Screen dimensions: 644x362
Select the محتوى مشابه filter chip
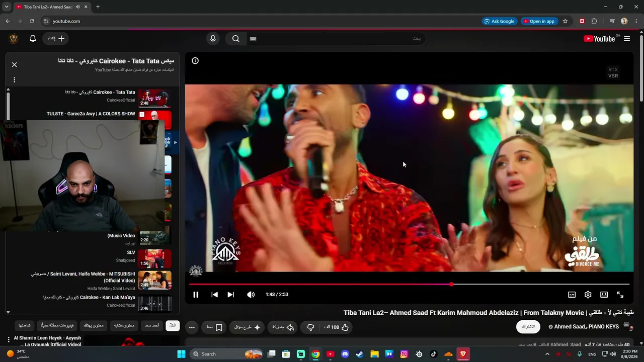124,325
